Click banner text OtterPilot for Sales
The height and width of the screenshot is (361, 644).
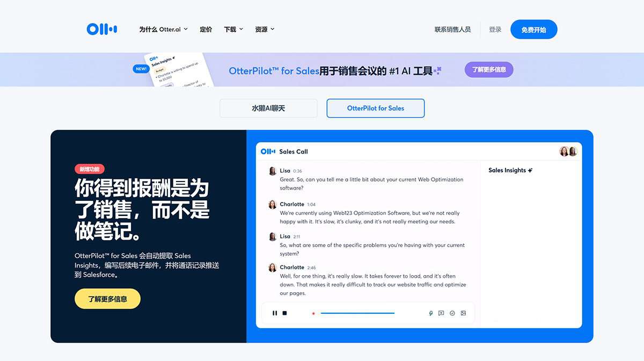274,71
